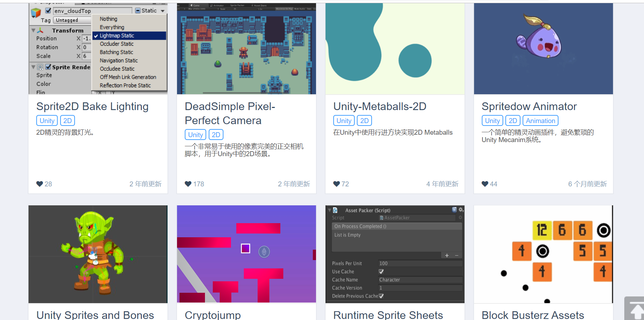644x320 pixels.
Task: Click Unity tag on Sprite2D Bake Lighting
Action: [x=47, y=121]
